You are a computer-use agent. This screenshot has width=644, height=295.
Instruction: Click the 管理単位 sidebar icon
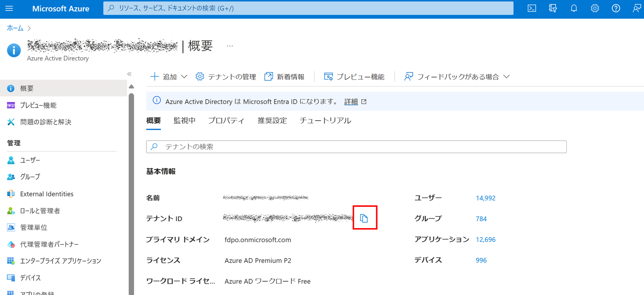coord(11,227)
